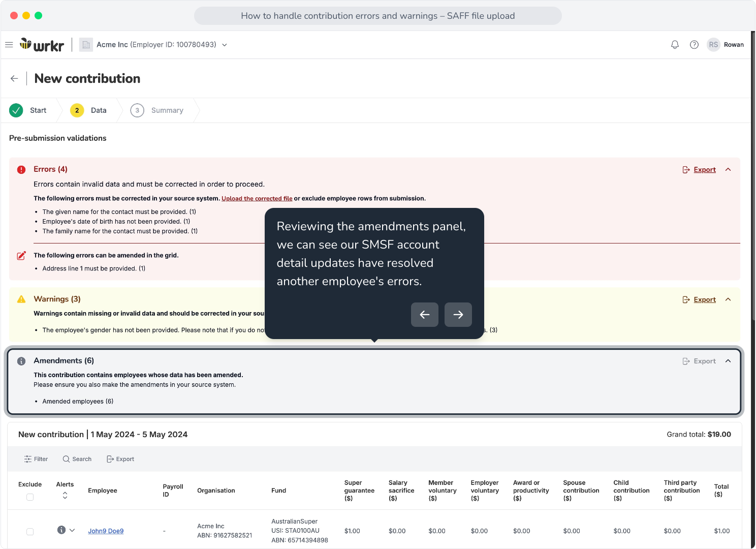This screenshot has width=756, height=549.
Task: Open the help question mark icon
Action: click(x=694, y=45)
